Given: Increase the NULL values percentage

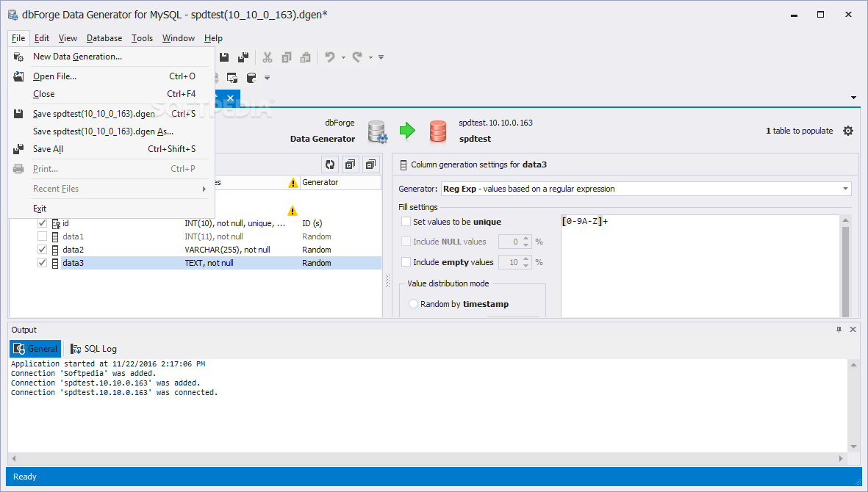Looking at the screenshot, I should (x=526, y=239).
